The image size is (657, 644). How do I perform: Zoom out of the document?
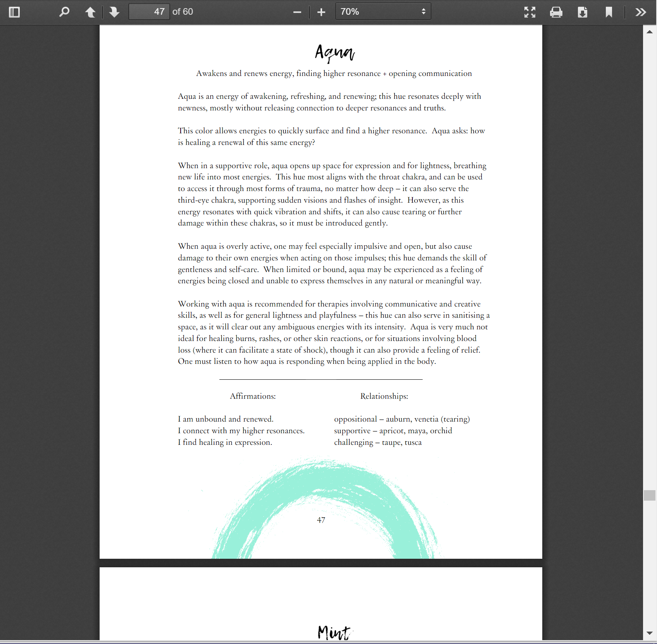coord(297,12)
